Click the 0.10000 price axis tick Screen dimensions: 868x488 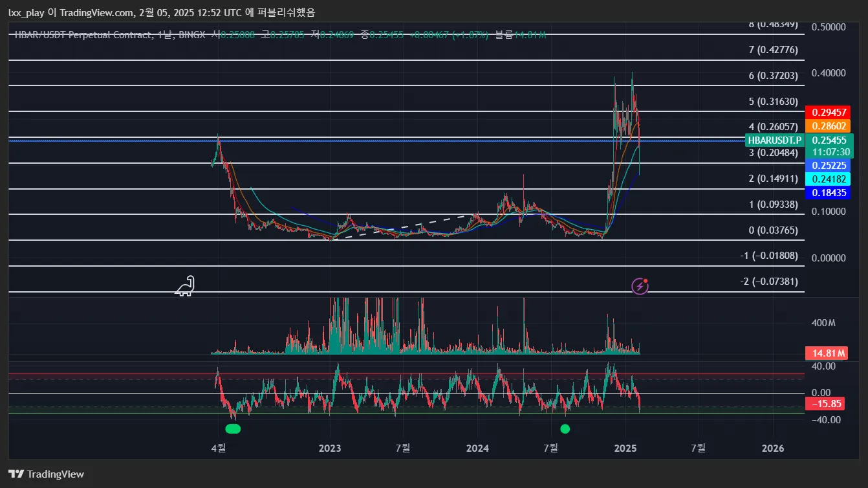tap(829, 212)
